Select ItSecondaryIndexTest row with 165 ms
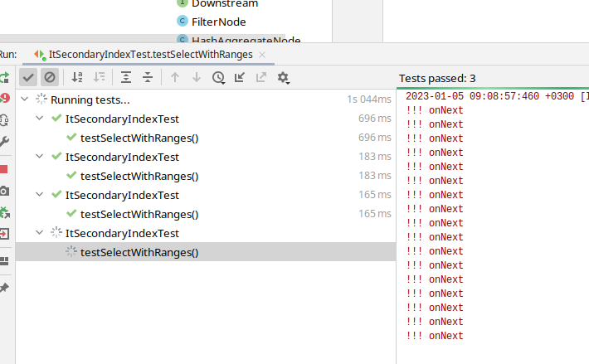The height and width of the screenshot is (364, 589). [x=206, y=195]
